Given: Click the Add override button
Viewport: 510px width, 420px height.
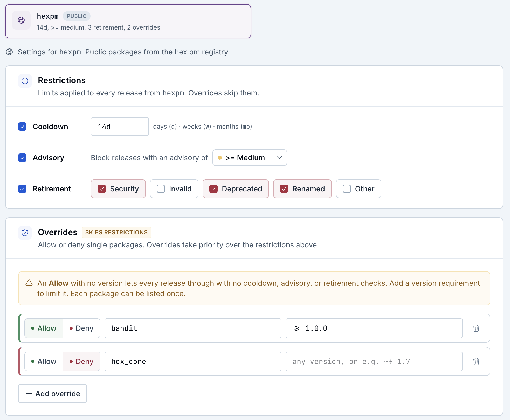Looking at the screenshot, I should (52, 394).
